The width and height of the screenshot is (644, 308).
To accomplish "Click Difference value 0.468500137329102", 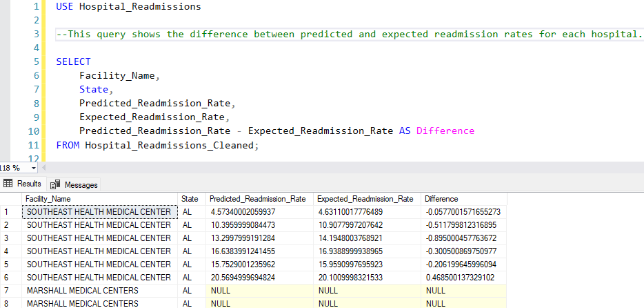I will point(464,277).
